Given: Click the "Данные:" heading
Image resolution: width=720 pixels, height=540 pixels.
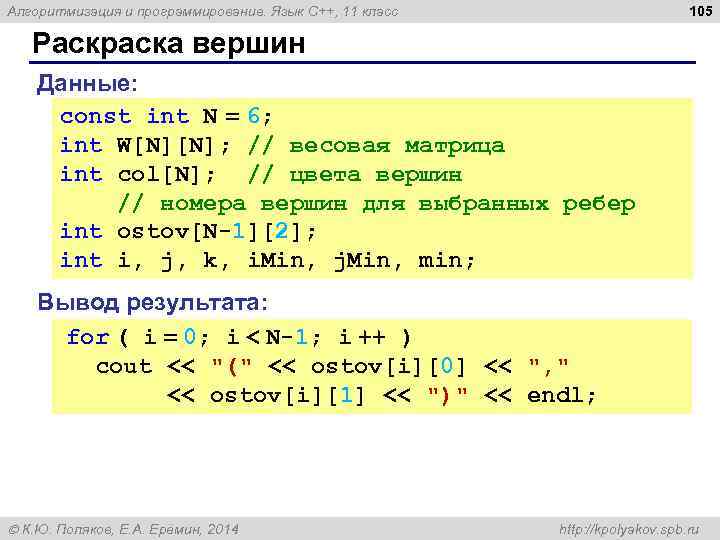Looking at the screenshot, I should pyautogui.click(x=87, y=84).
